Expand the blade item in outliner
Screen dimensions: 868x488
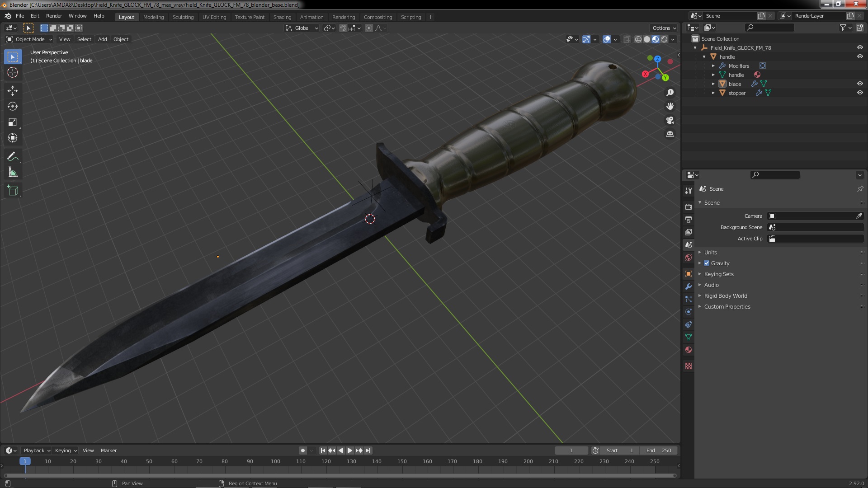(713, 84)
